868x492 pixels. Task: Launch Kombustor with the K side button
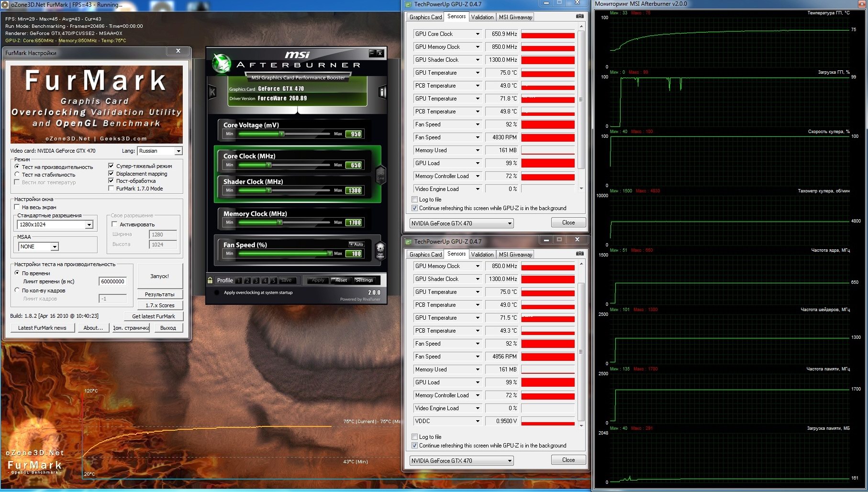pos(212,92)
